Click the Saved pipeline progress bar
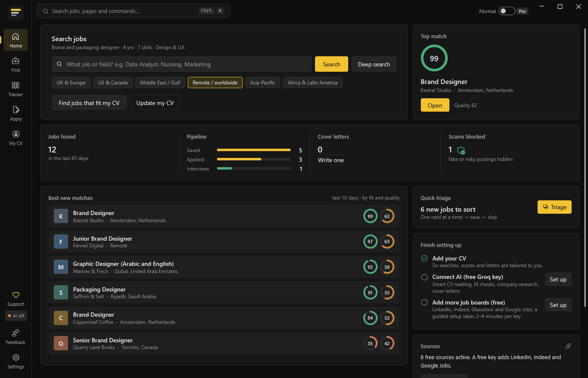The image size is (588, 378). [254, 150]
